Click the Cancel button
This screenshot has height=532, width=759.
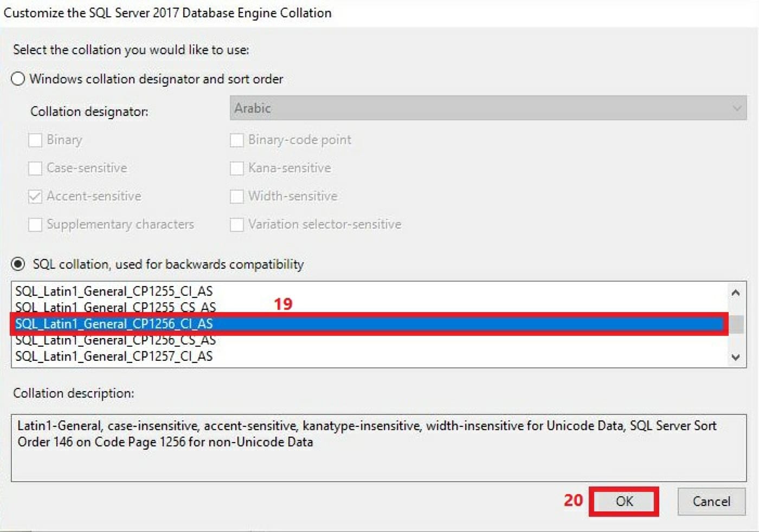click(x=711, y=502)
